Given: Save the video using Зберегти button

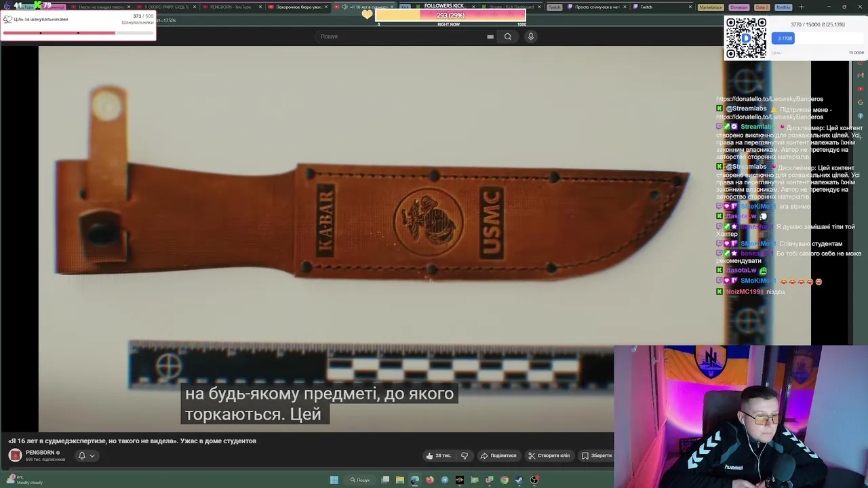Looking at the screenshot, I should (596, 455).
